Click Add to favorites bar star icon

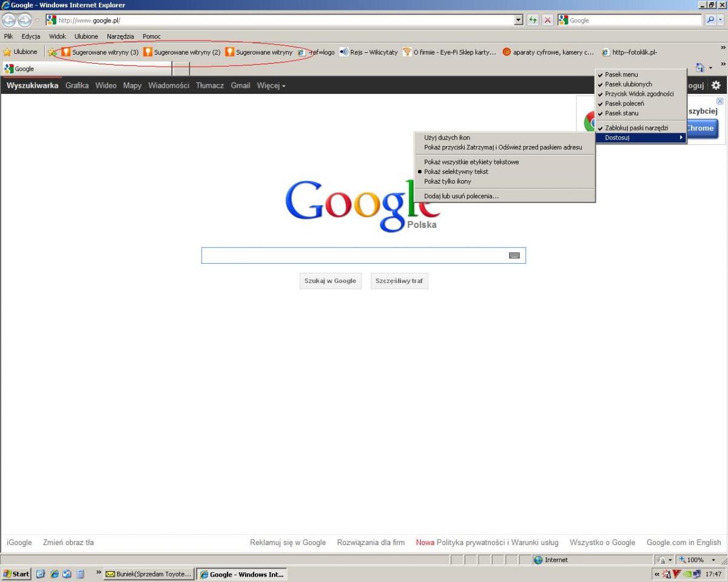53,52
